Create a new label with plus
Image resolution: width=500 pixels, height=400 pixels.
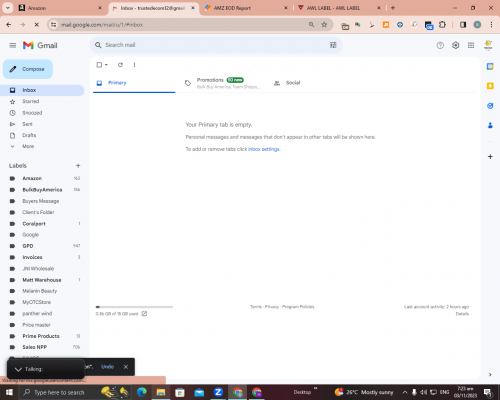[x=78, y=166]
